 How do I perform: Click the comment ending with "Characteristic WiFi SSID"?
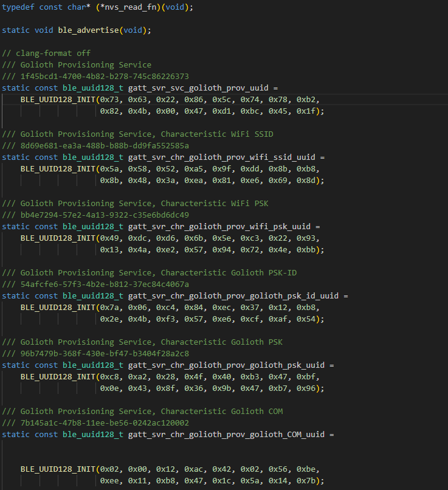pyautogui.click(x=137, y=134)
